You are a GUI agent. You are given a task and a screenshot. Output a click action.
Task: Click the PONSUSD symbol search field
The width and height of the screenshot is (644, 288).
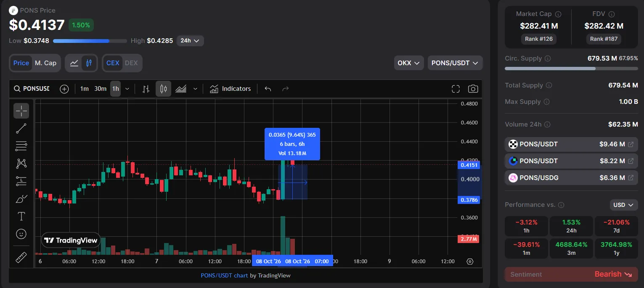(x=32, y=89)
